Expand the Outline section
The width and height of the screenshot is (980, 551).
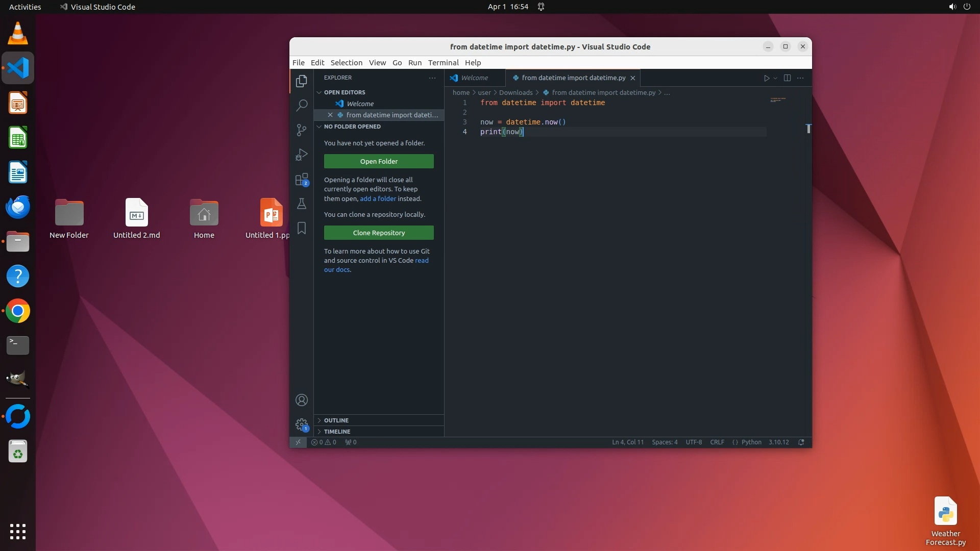pos(336,420)
